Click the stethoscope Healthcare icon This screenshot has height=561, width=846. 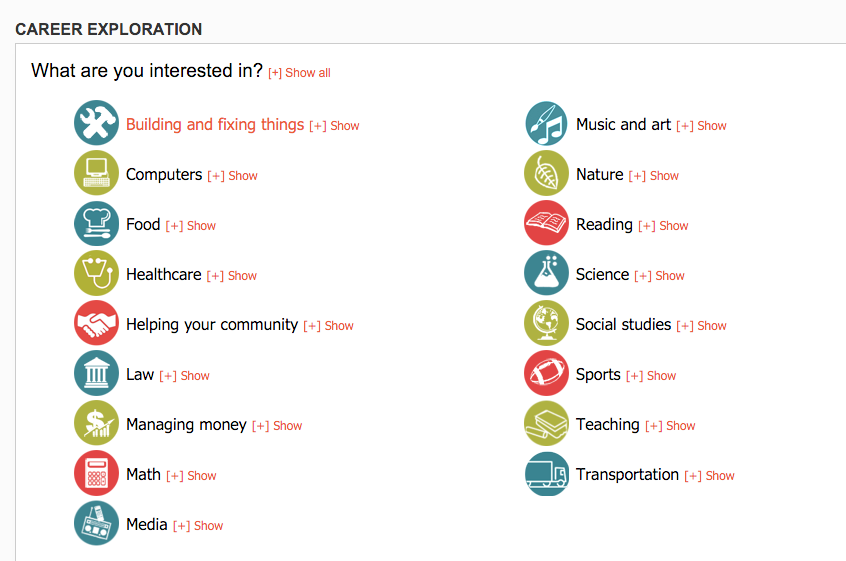96,273
